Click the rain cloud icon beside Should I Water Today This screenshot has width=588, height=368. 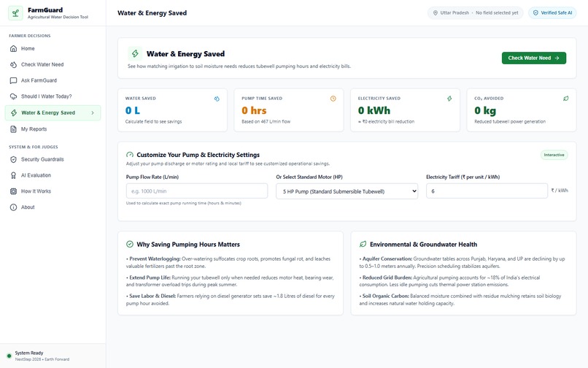(x=14, y=96)
